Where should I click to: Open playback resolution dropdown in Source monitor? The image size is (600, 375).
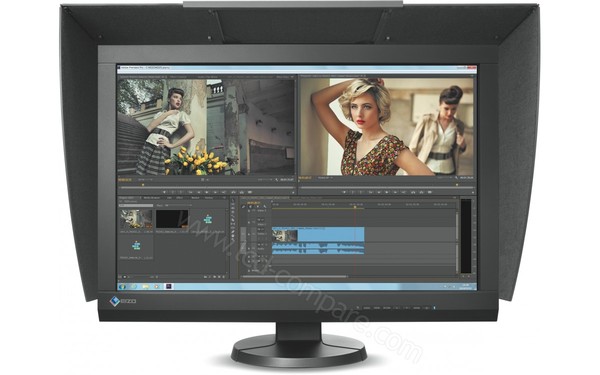point(265,179)
